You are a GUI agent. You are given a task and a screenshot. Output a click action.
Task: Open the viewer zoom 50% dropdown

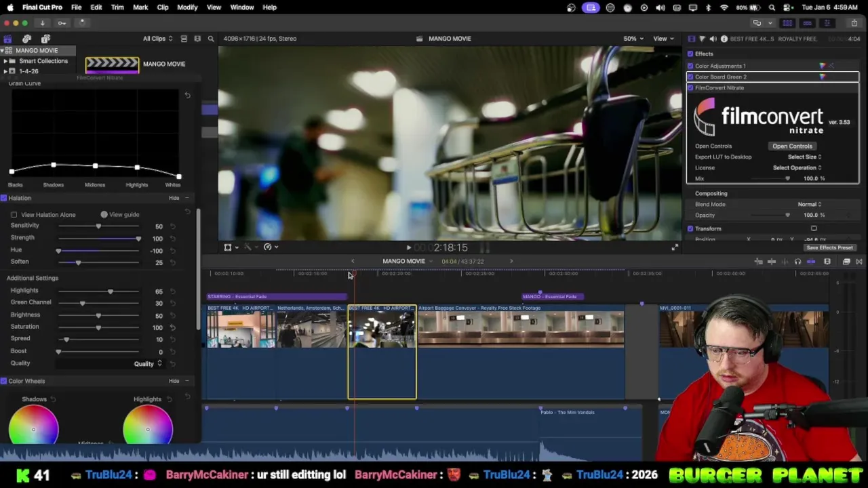click(x=634, y=39)
